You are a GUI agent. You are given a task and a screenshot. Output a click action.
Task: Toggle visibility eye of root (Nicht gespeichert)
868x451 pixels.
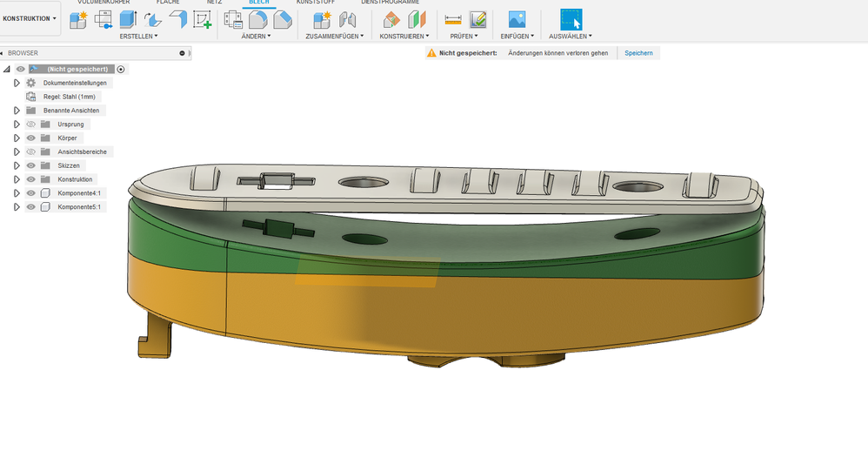pos(21,69)
